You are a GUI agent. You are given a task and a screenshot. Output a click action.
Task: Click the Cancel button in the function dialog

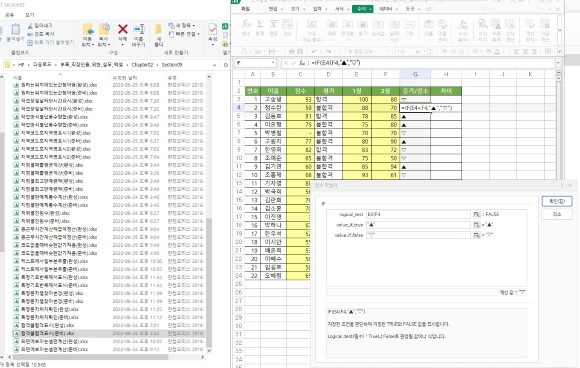(557, 214)
